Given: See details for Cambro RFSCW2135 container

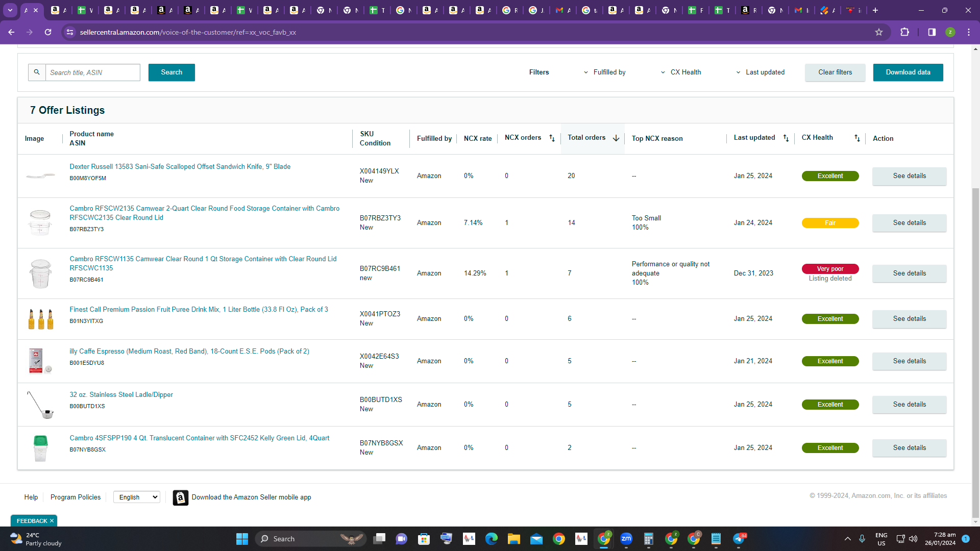Looking at the screenshot, I should 910,223.
